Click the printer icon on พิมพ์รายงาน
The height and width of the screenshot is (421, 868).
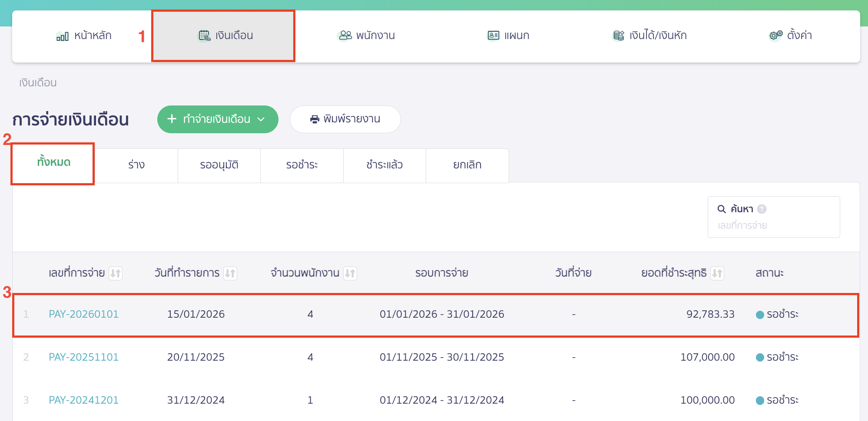[314, 119]
